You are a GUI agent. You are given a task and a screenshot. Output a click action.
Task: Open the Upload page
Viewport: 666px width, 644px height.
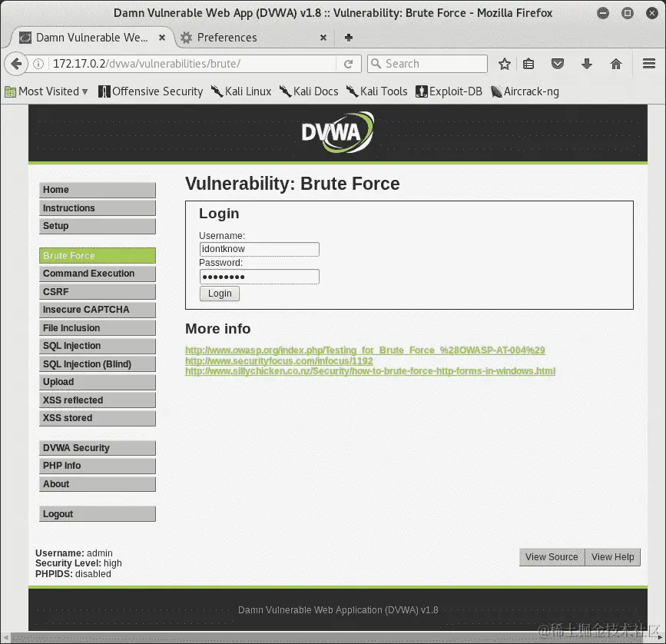coord(98,382)
